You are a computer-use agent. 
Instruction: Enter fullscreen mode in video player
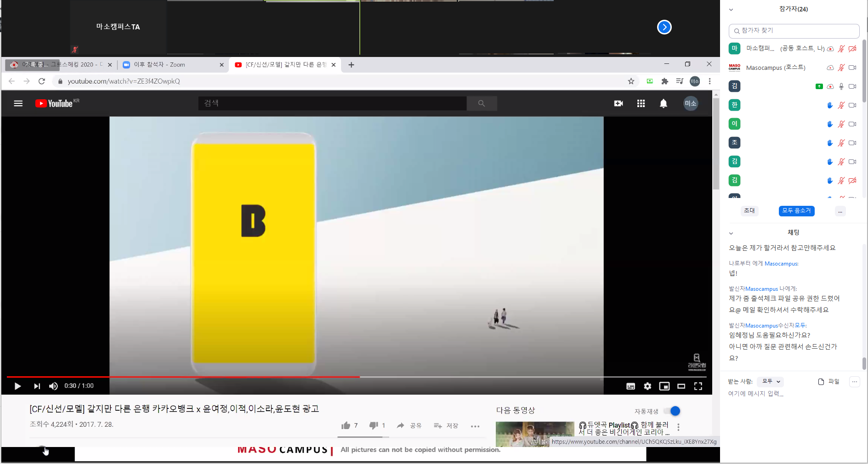click(698, 386)
